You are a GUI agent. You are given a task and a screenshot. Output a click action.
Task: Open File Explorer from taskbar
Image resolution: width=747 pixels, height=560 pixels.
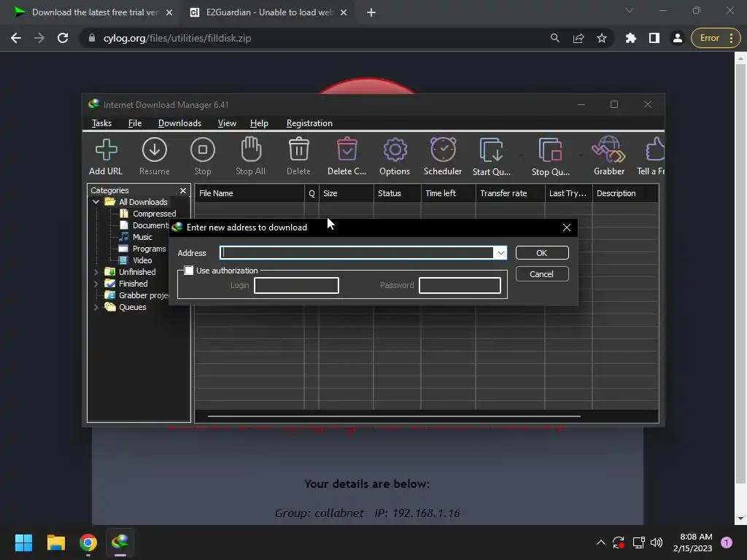tap(55, 542)
